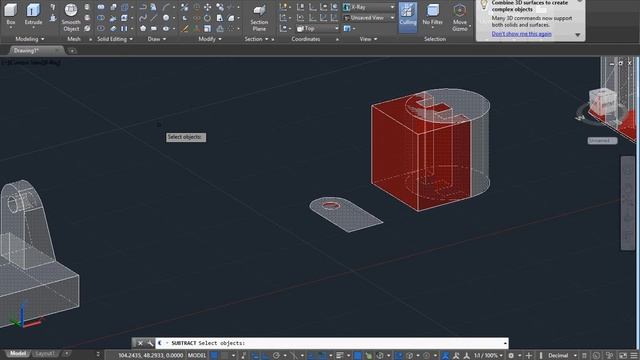
Task: Select the Move Gizmo tool
Action: (x=460, y=18)
